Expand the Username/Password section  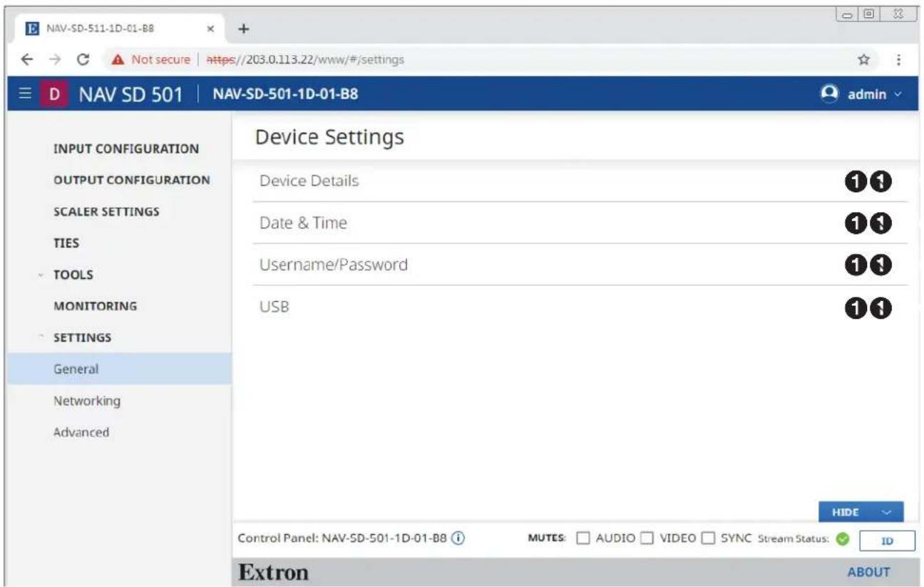(x=581, y=265)
